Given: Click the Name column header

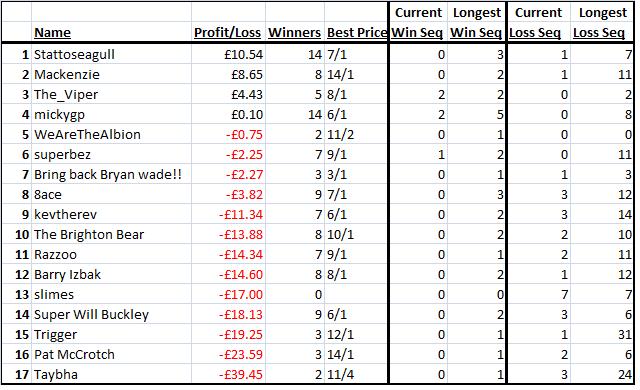Looking at the screenshot, I should tap(52, 32).
